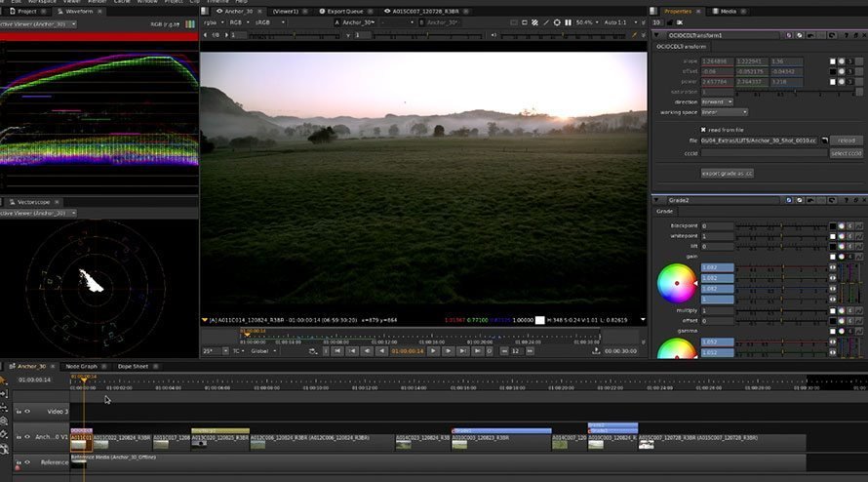Click the skip forward 12 frames icon
Screen dimensions: 868x482
pos(530,351)
